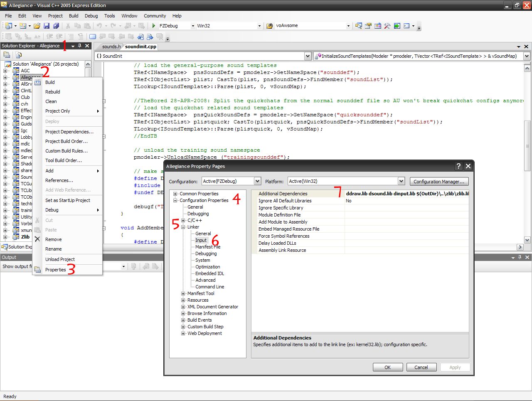Pin the Solution Explorer panel

pos(80,46)
